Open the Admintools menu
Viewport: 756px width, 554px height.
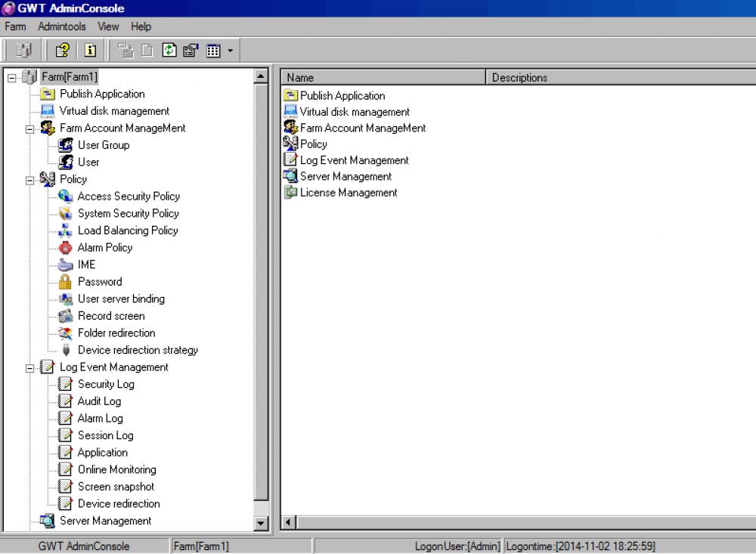[61, 26]
